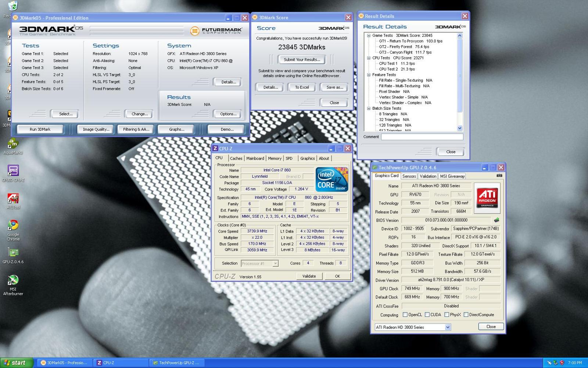
Task: Switch to the Graphics tab in CPU-Z
Action: tap(307, 158)
